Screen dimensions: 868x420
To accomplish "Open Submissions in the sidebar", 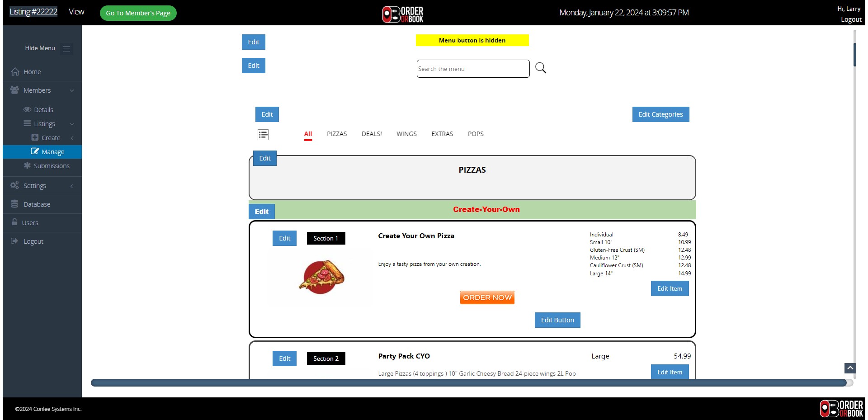I will [x=51, y=166].
